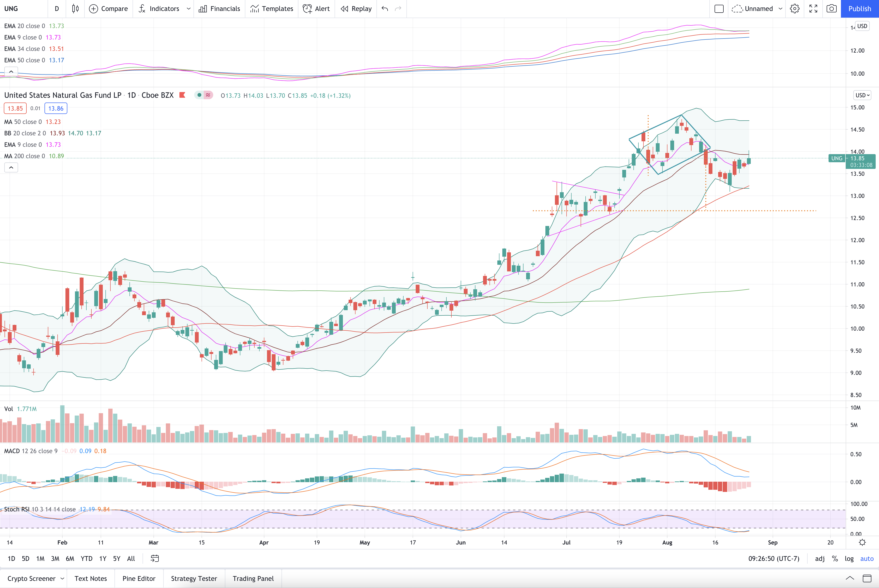Open the Pine Editor tab

coord(139,579)
